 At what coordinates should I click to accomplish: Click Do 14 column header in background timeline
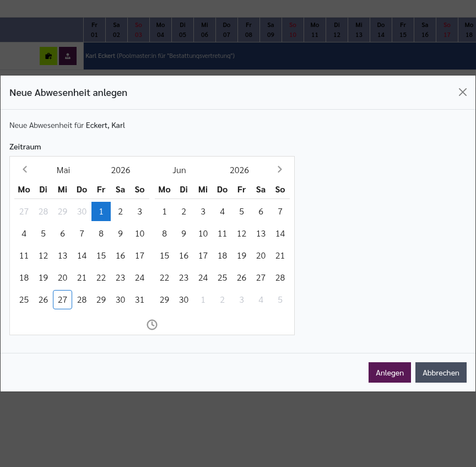(x=381, y=30)
